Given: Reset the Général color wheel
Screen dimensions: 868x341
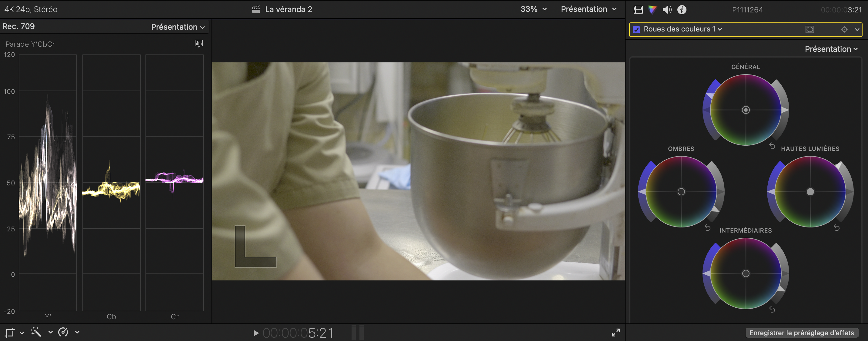Looking at the screenshot, I should click(x=772, y=146).
